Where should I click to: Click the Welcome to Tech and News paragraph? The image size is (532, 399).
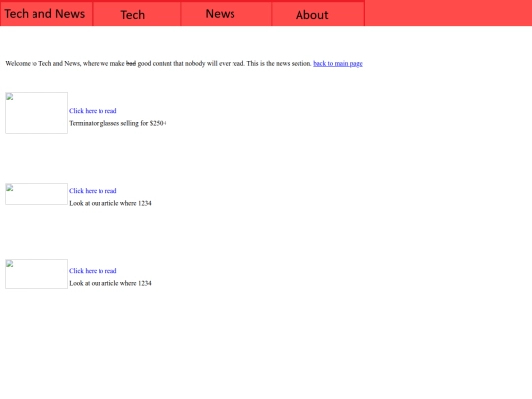(x=183, y=63)
